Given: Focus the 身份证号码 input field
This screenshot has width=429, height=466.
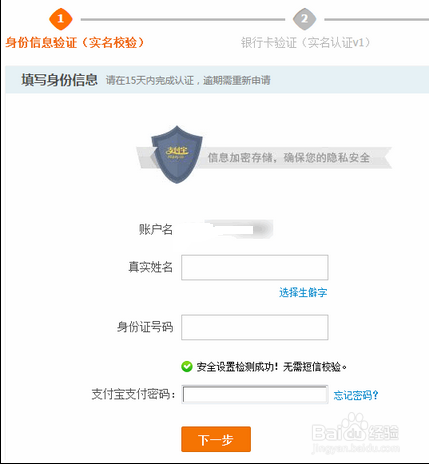Looking at the screenshot, I should pos(255,327).
